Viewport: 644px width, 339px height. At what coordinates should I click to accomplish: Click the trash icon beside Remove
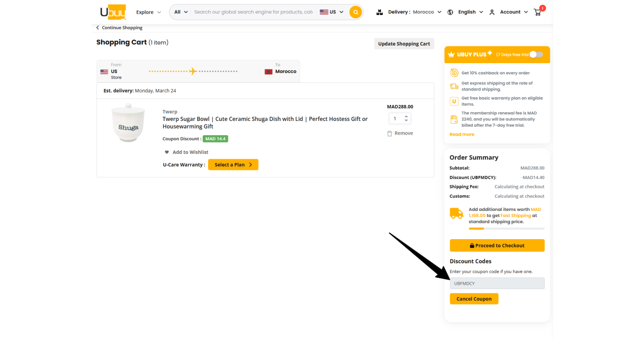(389, 133)
